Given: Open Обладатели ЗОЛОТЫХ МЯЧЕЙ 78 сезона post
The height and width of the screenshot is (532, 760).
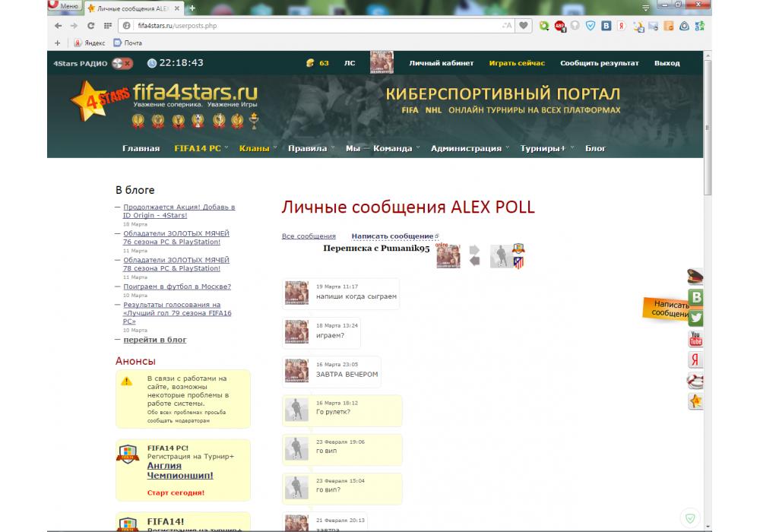Looking at the screenshot, I should click(x=176, y=264).
